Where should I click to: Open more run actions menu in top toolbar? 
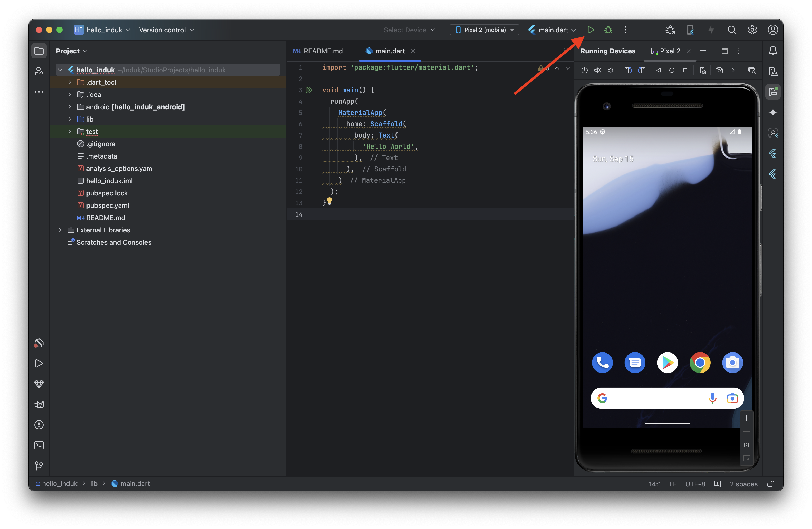(625, 30)
